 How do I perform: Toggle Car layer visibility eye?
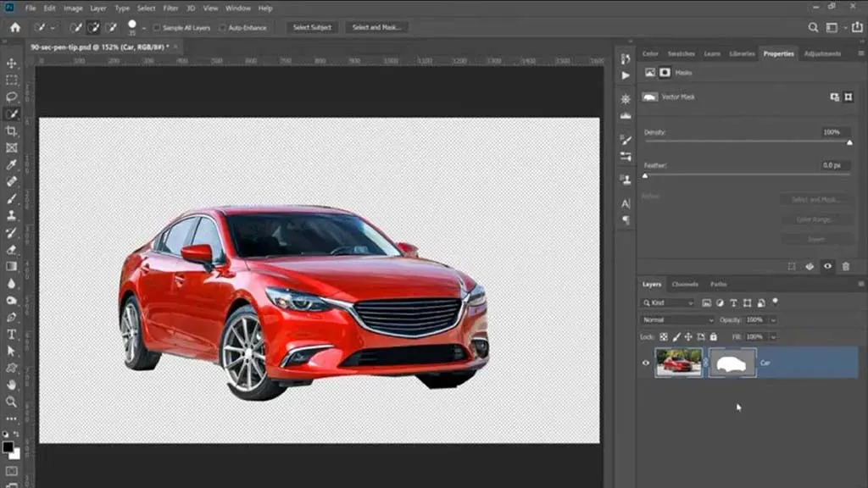pyautogui.click(x=645, y=363)
